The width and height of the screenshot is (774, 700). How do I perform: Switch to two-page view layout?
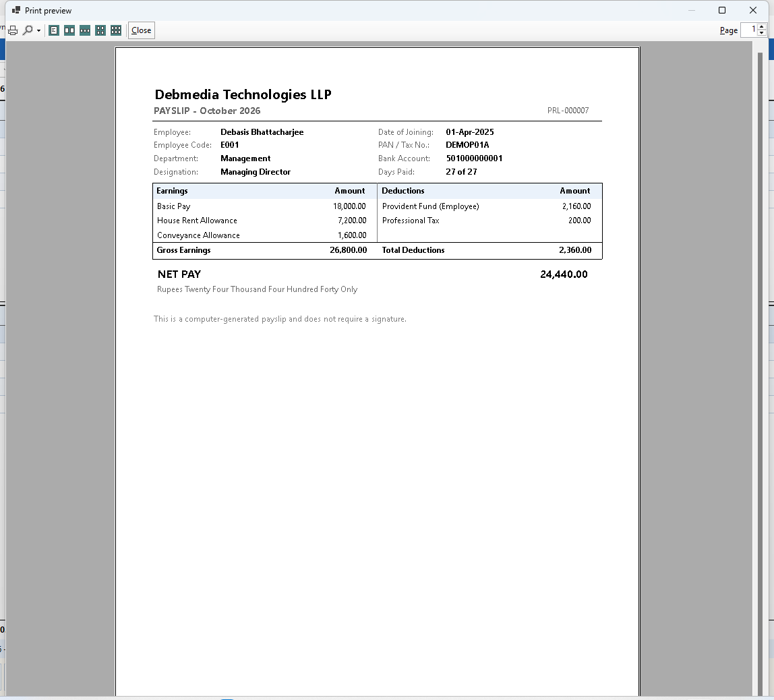[69, 30]
